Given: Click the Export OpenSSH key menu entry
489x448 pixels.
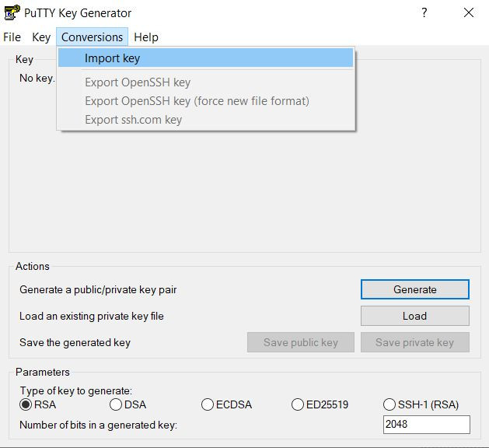Looking at the screenshot, I should pyautogui.click(x=205, y=82).
